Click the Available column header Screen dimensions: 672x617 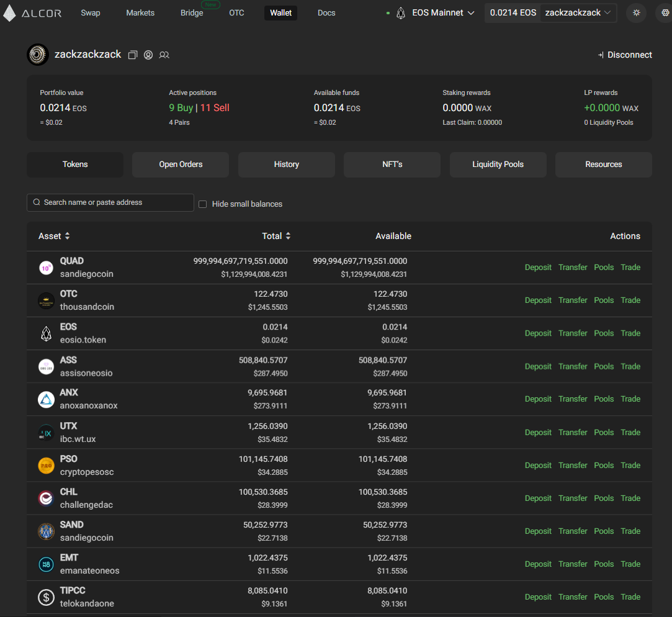tap(393, 236)
